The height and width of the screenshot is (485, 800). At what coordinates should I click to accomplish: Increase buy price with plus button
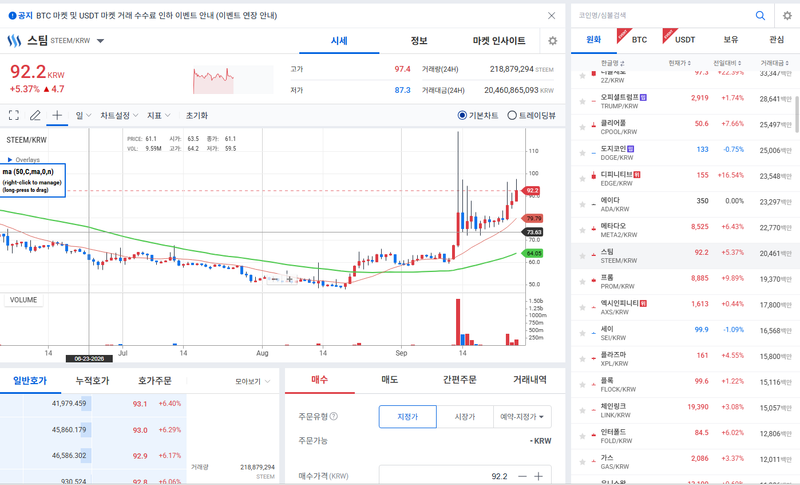point(538,476)
